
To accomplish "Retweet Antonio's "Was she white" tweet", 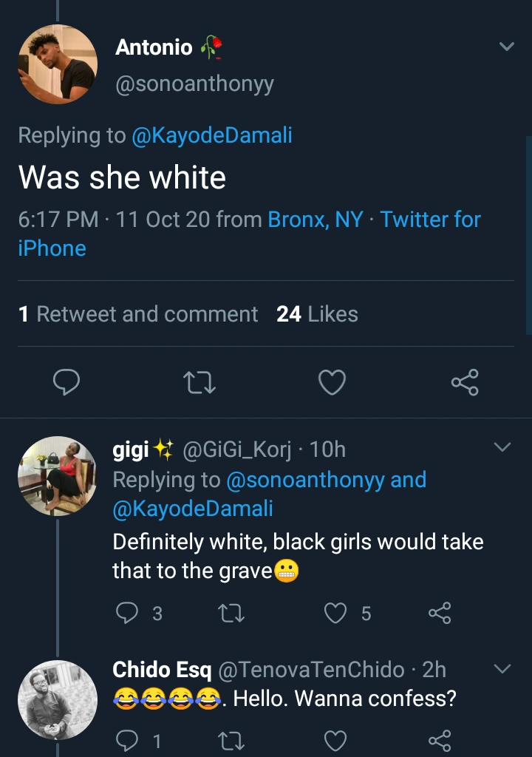I will 199,382.
